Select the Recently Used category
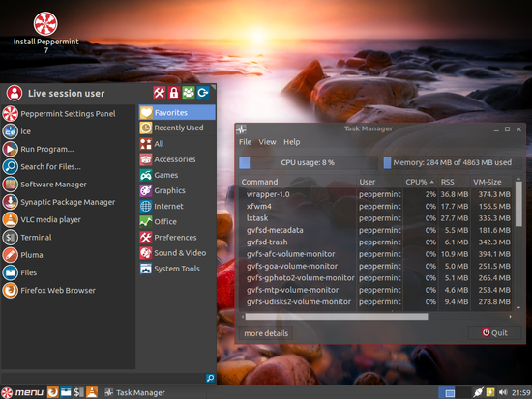Viewport: 532px width, 399px height. [177, 128]
